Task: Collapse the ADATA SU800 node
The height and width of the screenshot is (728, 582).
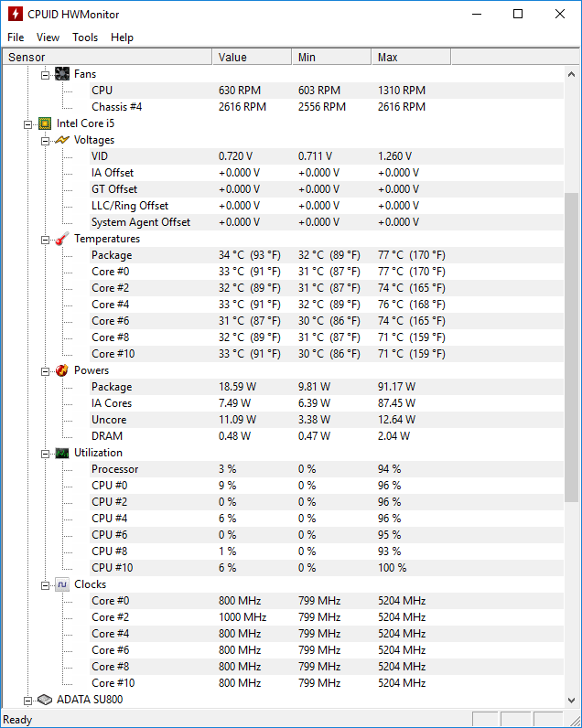Action: (x=27, y=701)
